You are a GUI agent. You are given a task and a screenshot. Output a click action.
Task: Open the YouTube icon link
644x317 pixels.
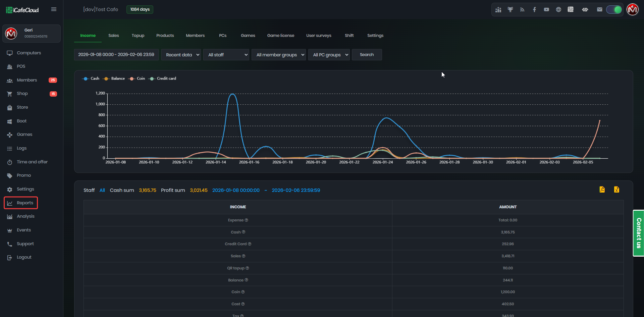click(546, 9)
